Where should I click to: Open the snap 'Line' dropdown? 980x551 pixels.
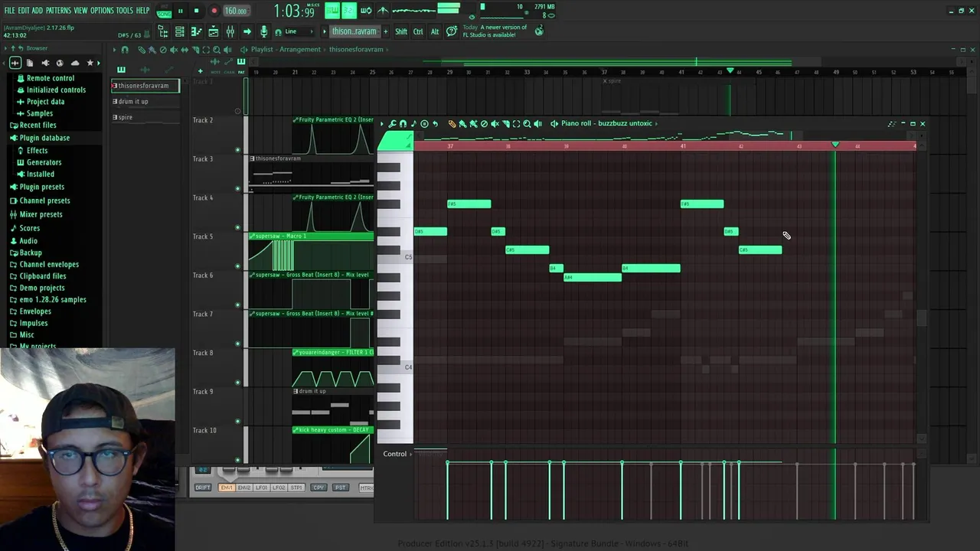[x=298, y=31]
